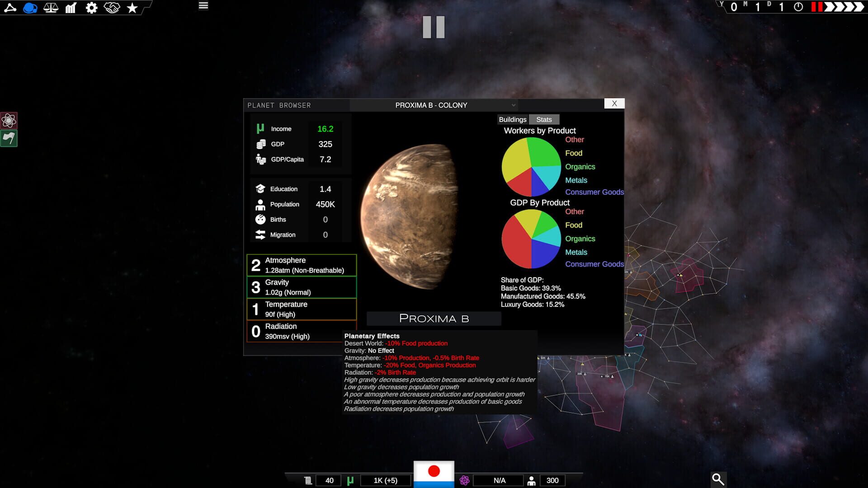Select the Stats tab
The height and width of the screenshot is (488, 868).
(544, 119)
